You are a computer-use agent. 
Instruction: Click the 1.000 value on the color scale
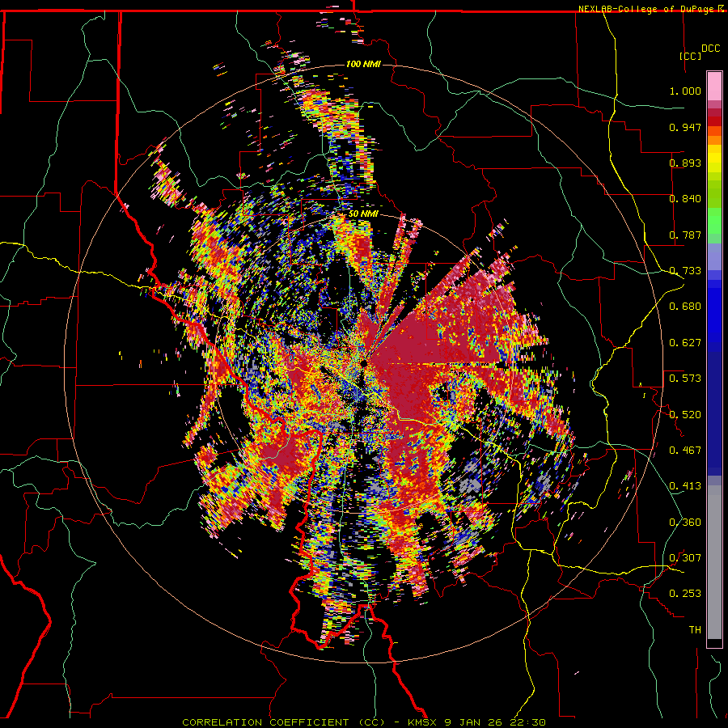point(685,91)
